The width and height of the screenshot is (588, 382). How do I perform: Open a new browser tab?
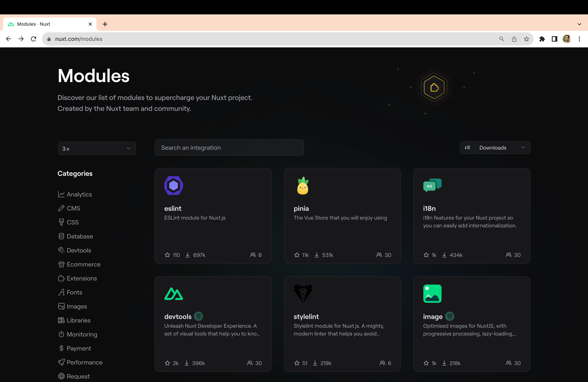[105, 24]
